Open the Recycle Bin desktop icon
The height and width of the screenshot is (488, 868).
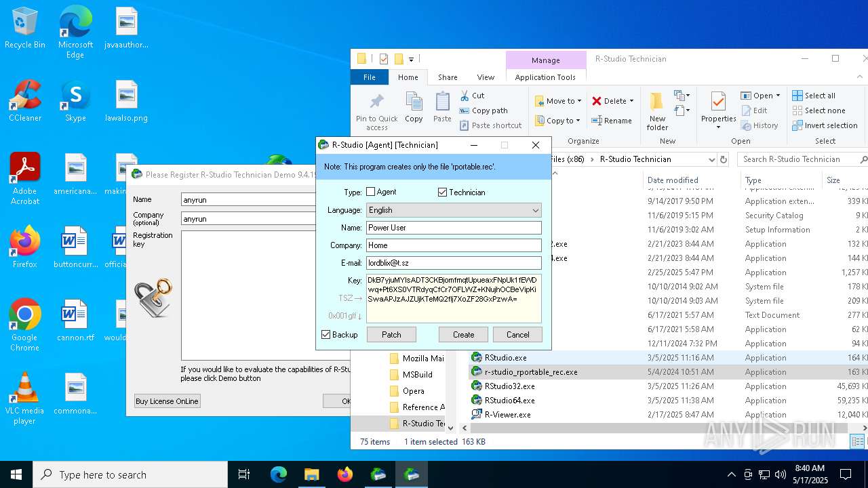pyautogui.click(x=24, y=28)
